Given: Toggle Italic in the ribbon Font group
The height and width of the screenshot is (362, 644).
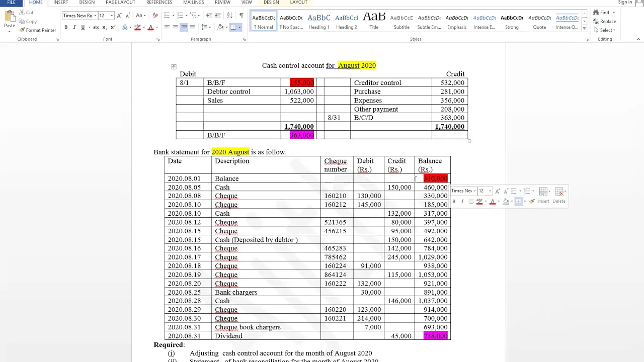Looking at the screenshot, I should 74,27.
